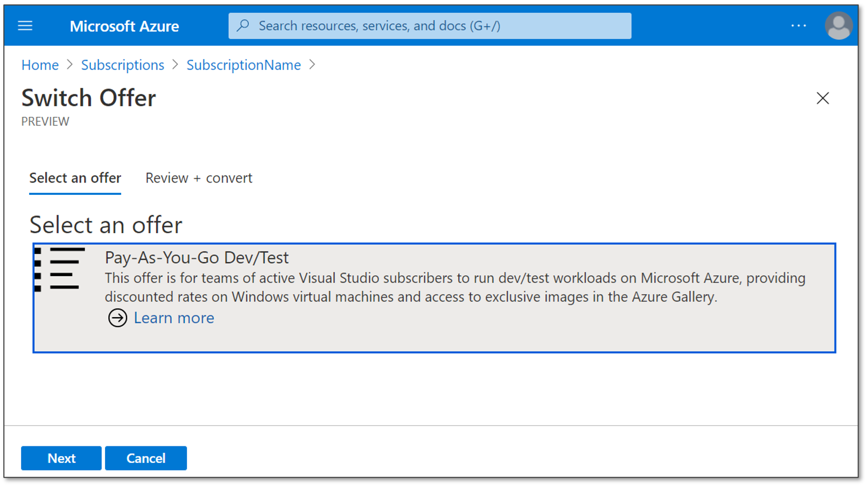Close the Switch Offer pane
This screenshot has height=491, width=868.
point(822,98)
